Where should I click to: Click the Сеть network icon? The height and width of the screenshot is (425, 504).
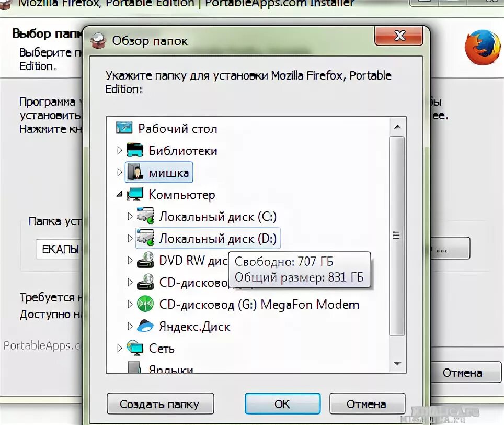tap(135, 348)
